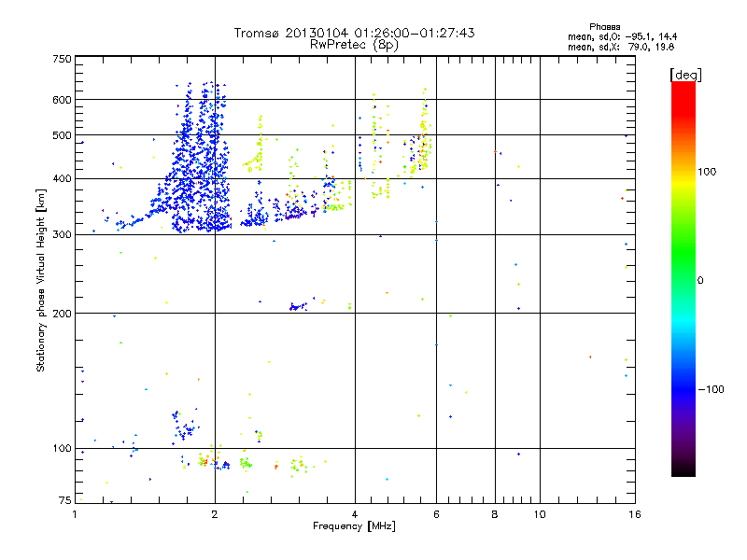Click the mean, sd,O phase value line
The height and width of the screenshot is (560, 747).
(x=622, y=36)
